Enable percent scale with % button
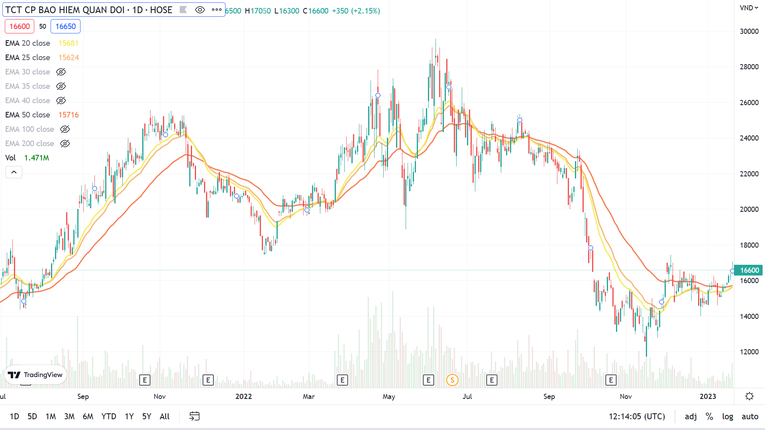Image resolution: width=765 pixels, height=430 pixels. pyautogui.click(x=709, y=416)
